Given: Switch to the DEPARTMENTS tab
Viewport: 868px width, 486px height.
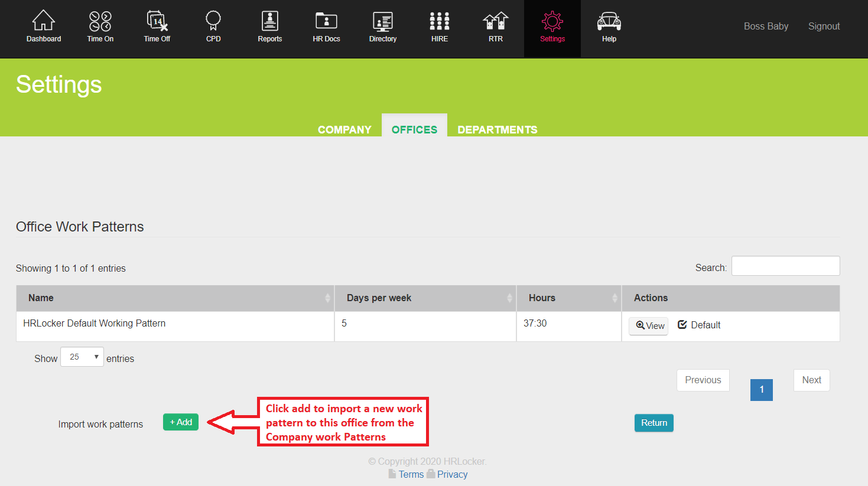Looking at the screenshot, I should [497, 129].
